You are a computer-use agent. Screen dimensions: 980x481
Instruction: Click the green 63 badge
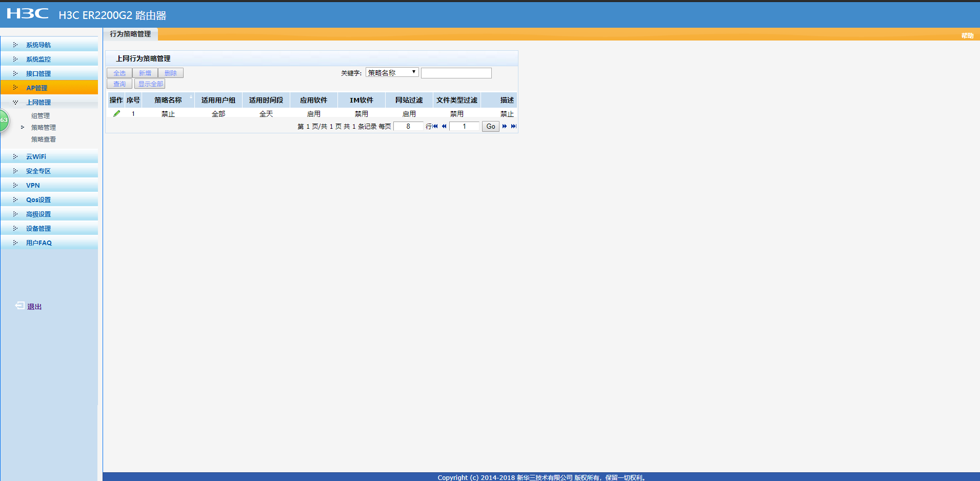coord(4,120)
